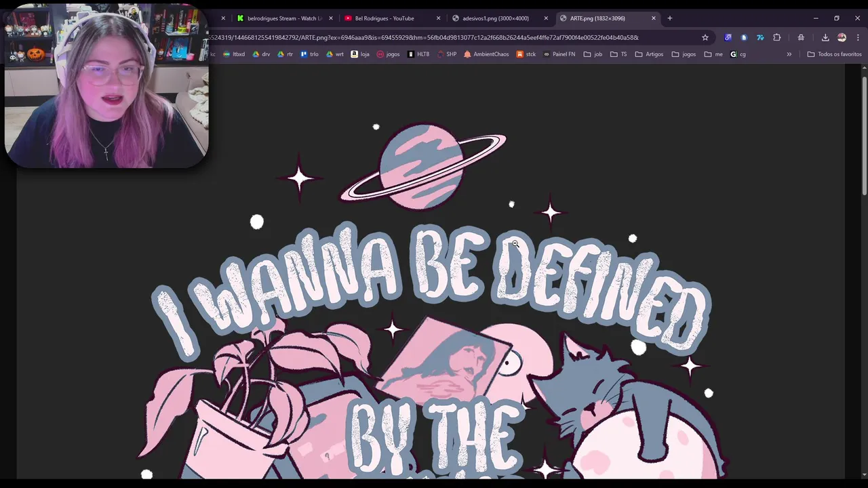Open a new browser tab
The image size is (868, 488).
coord(670,18)
